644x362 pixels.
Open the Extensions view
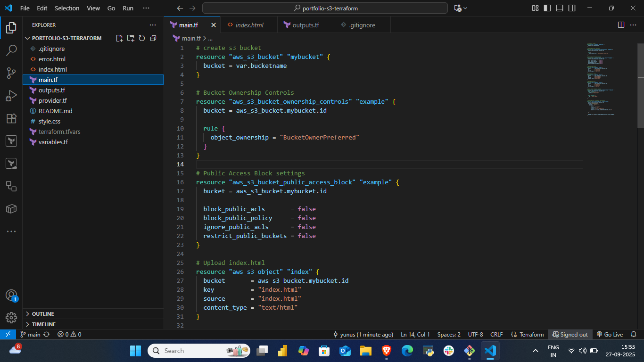coord(11,118)
